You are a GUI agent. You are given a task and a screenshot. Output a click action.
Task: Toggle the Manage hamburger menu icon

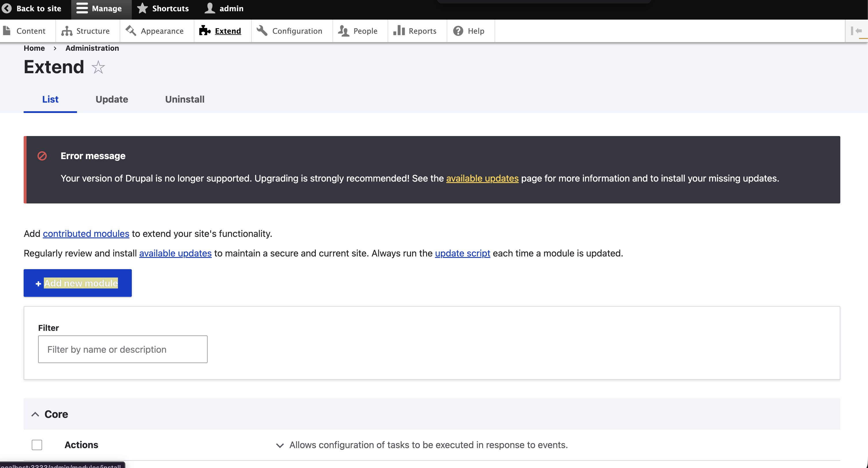[82, 8]
